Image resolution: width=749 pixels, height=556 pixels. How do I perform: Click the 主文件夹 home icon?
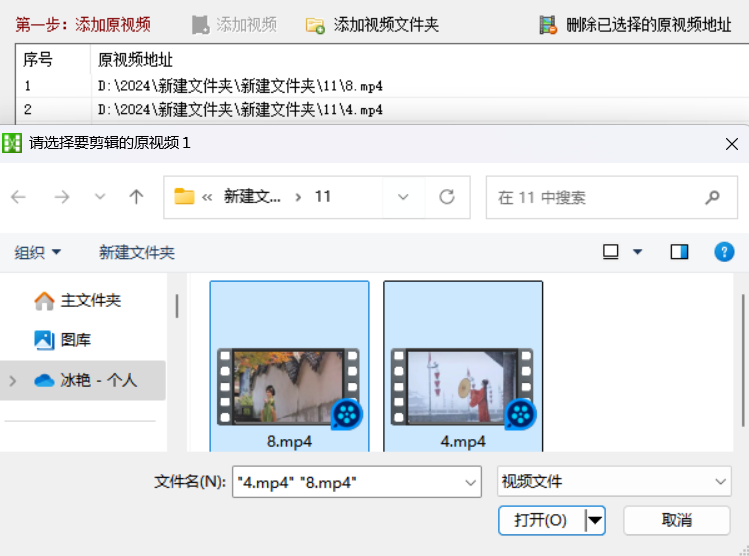[44, 301]
